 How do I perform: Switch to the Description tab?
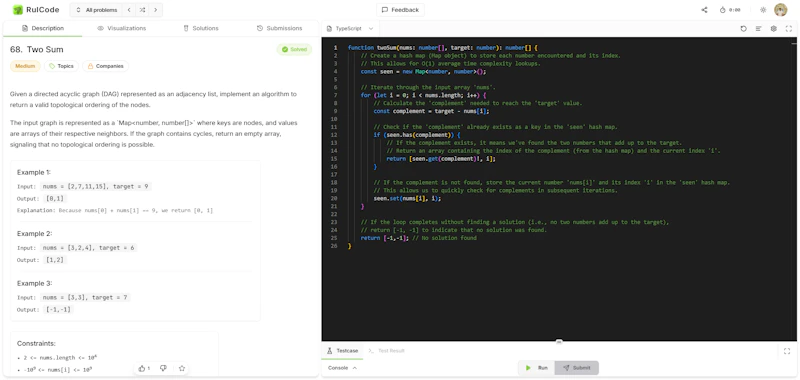click(x=43, y=29)
